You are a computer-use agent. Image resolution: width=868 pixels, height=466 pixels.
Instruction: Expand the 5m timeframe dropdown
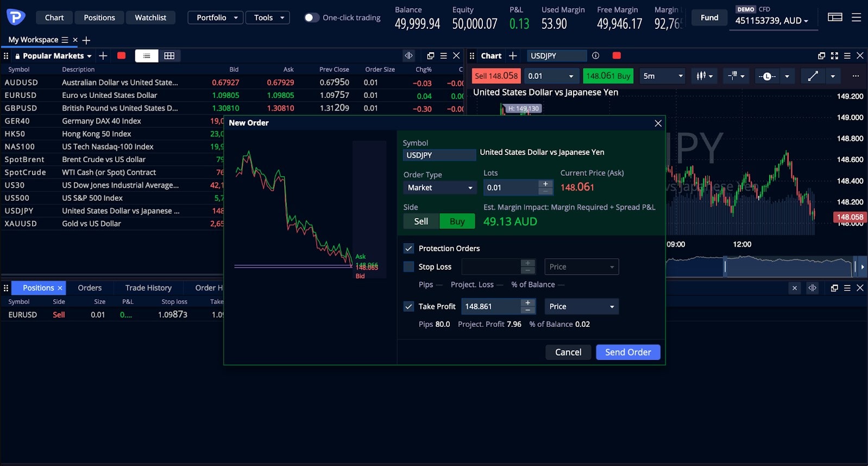click(663, 76)
